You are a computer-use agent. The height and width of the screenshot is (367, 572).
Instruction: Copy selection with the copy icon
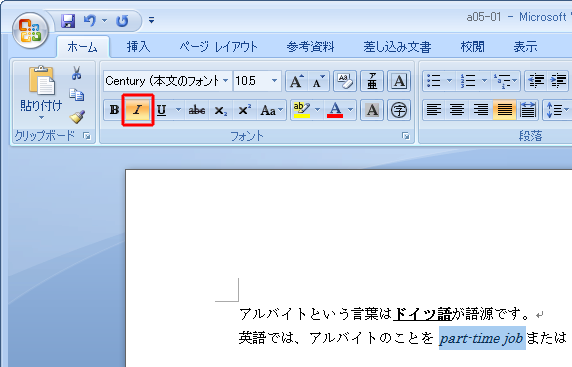click(x=77, y=95)
